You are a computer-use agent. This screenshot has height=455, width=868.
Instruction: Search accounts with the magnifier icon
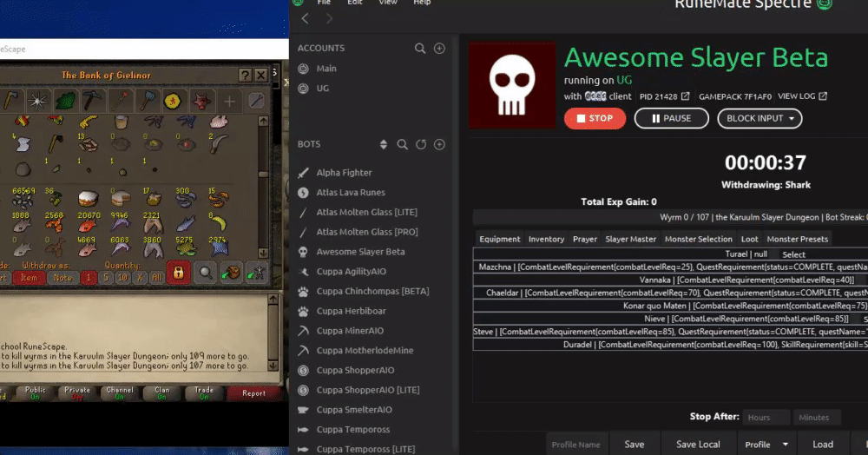click(420, 49)
